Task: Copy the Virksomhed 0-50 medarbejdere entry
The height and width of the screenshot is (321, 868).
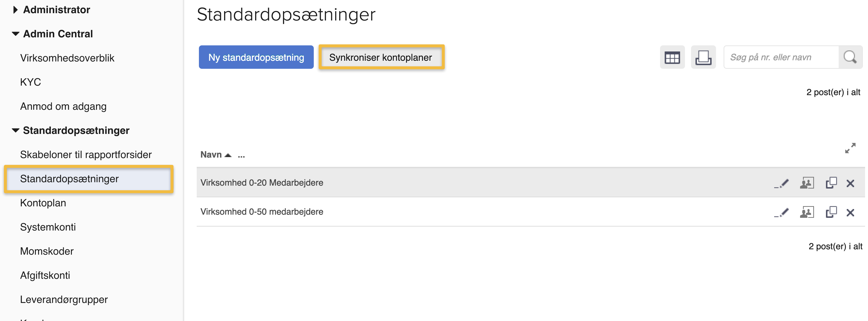Action: point(831,212)
